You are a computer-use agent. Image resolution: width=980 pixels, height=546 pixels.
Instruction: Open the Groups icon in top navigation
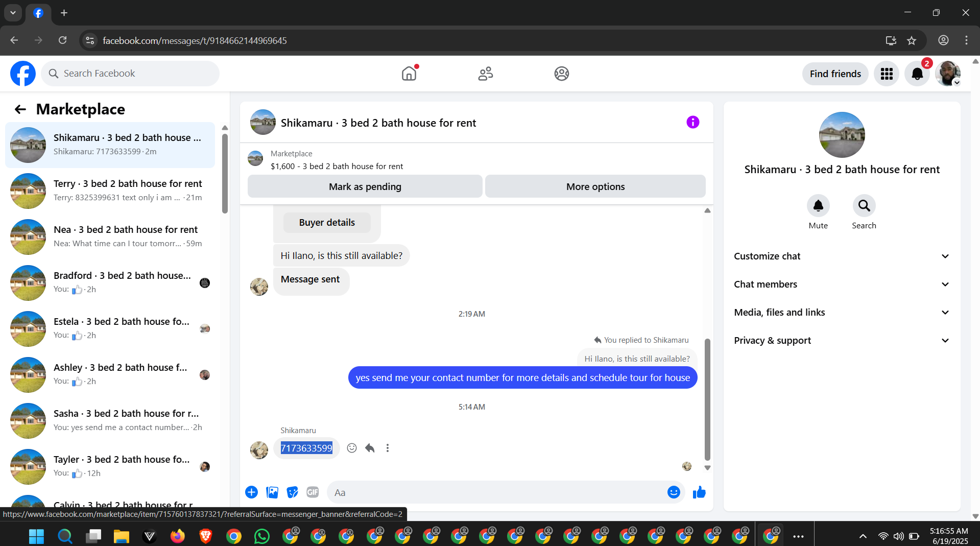point(562,74)
